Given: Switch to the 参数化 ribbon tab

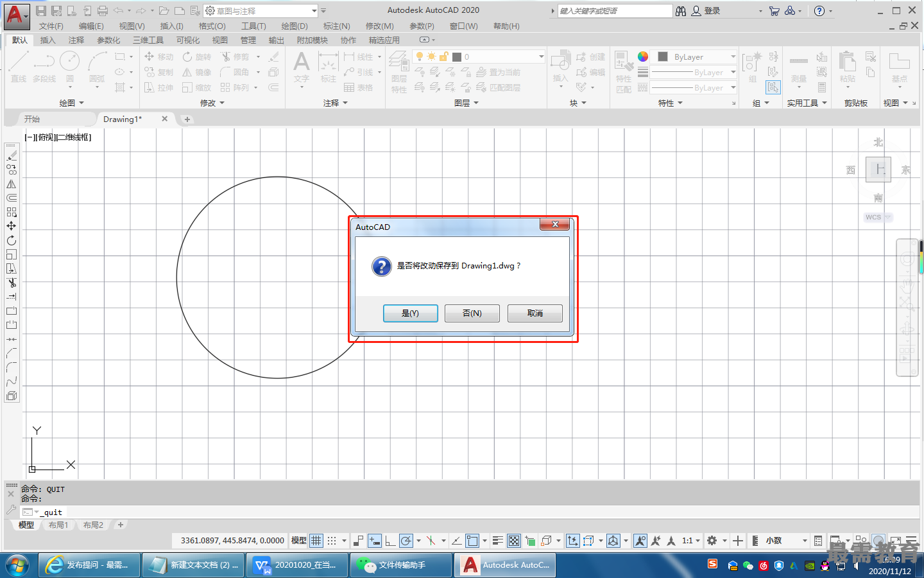Looking at the screenshot, I should [108, 40].
